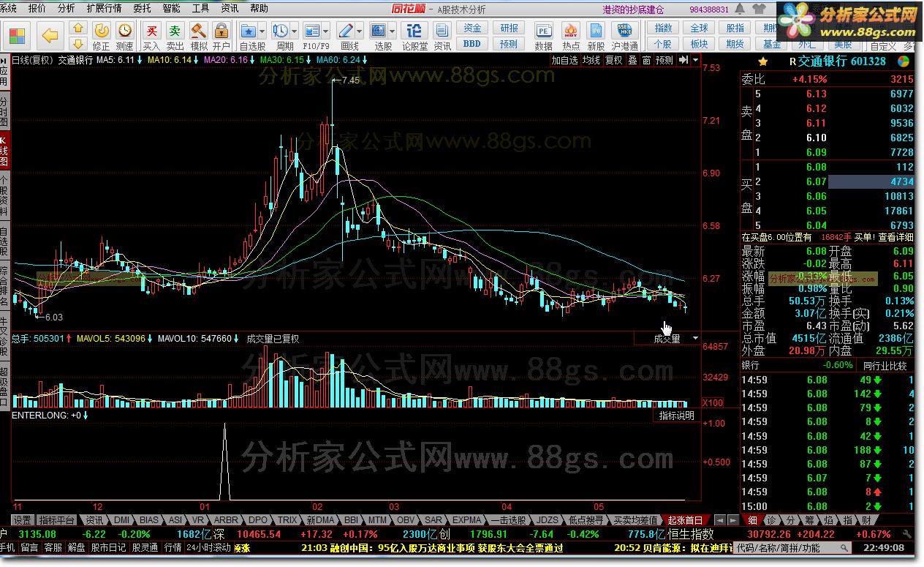Open the 报价 menu
The image size is (924, 567).
click(37, 8)
